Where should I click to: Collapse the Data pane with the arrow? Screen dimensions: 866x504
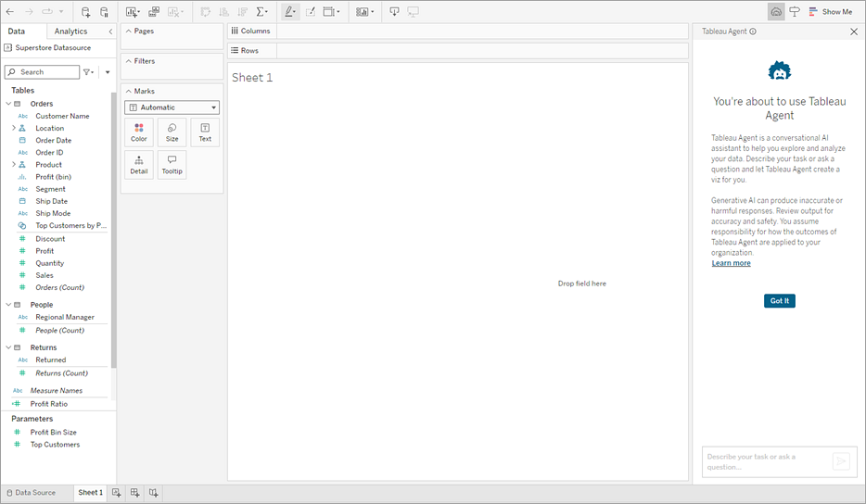tap(110, 31)
